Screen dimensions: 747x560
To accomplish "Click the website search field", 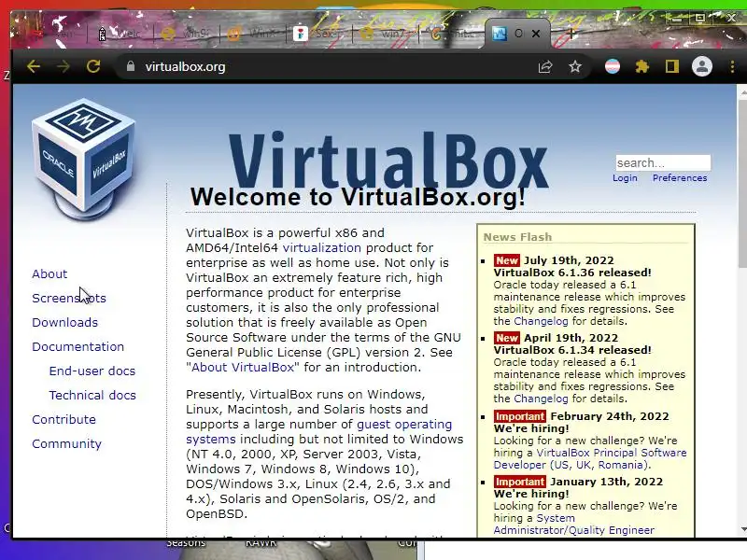I will pos(663,162).
